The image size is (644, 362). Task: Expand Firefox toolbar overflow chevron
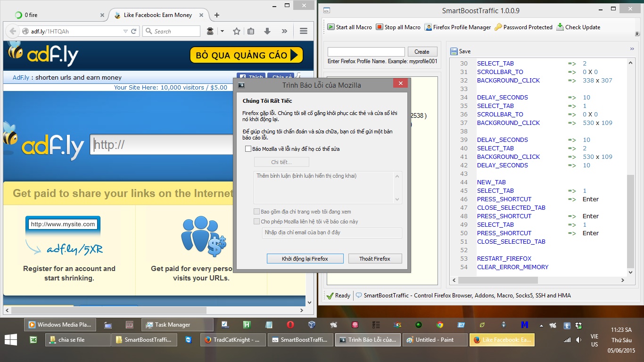click(284, 31)
